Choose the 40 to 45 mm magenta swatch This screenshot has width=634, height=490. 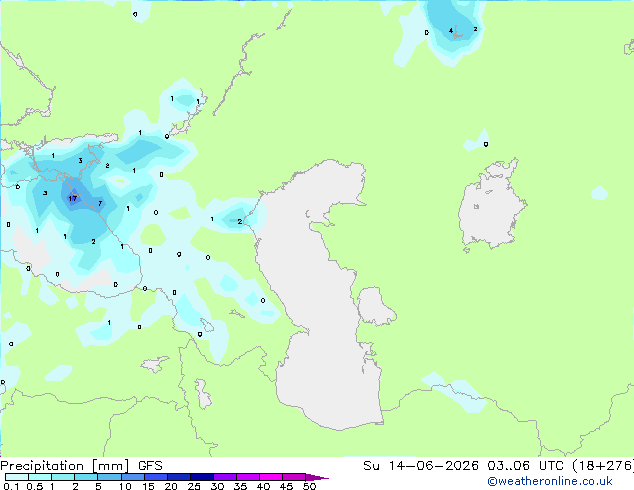[x=271, y=477]
